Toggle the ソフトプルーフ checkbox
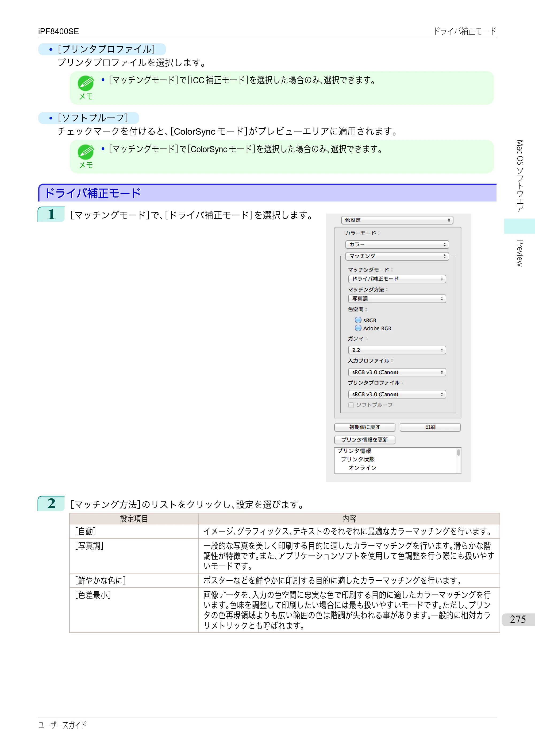The width and height of the screenshot is (535, 756). tap(351, 405)
